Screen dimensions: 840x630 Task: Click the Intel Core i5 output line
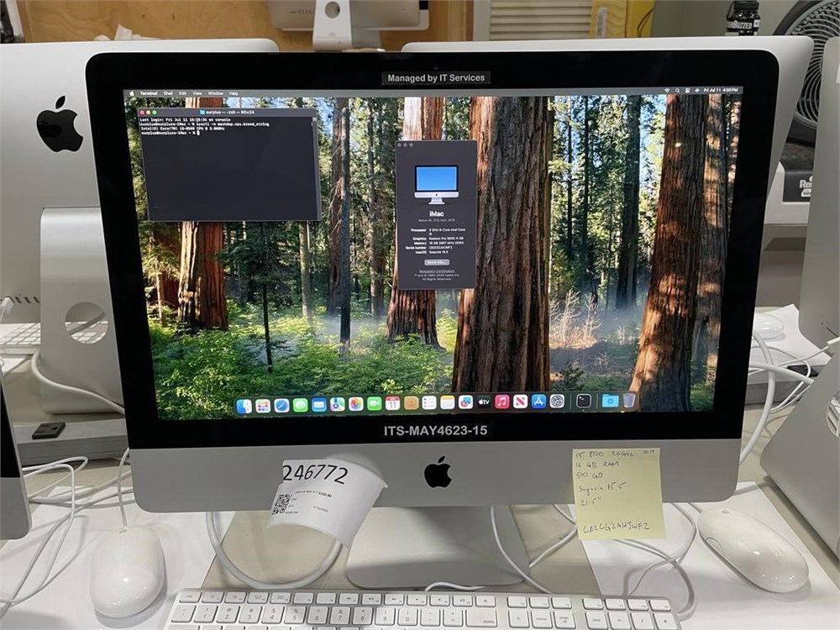(x=182, y=129)
